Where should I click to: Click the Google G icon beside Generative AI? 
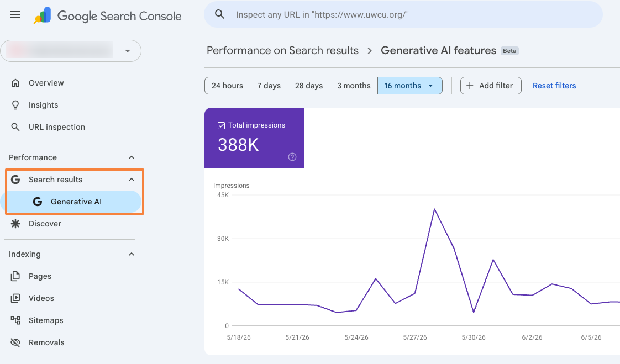coord(38,202)
